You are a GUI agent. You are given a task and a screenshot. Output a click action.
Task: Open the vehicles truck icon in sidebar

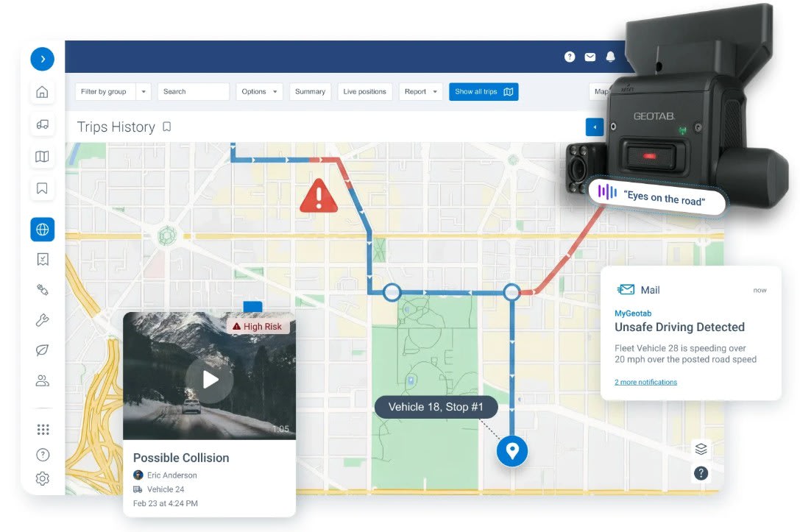tap(42, 124)
